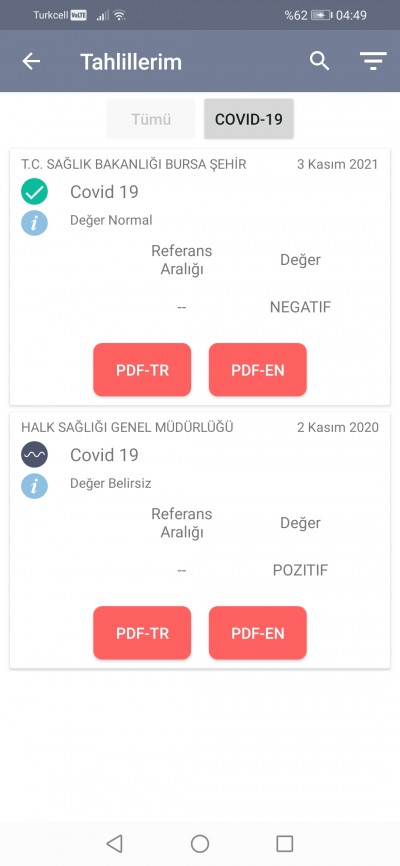The width and height of the screenshot is (400, 866).
Task: Download PDF-TR for 2 Kasım 2020 test
Action: (142, 632)
